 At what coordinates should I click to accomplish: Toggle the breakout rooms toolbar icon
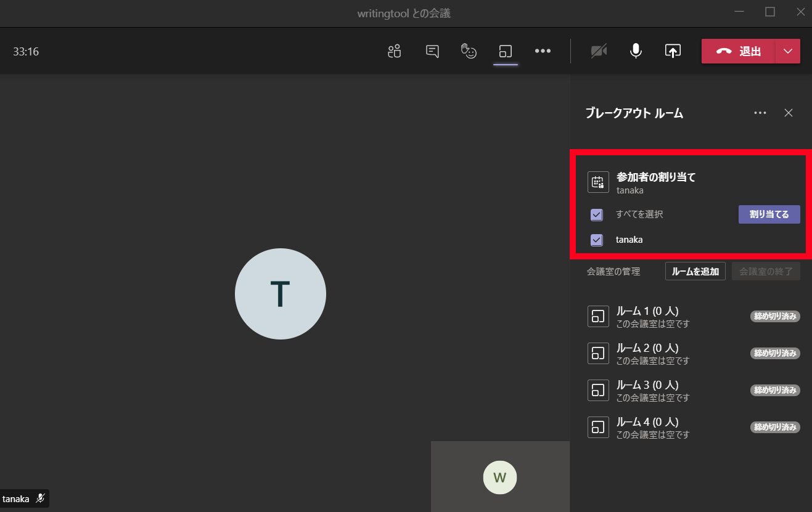pyautogui.click(x=506, y=51)
